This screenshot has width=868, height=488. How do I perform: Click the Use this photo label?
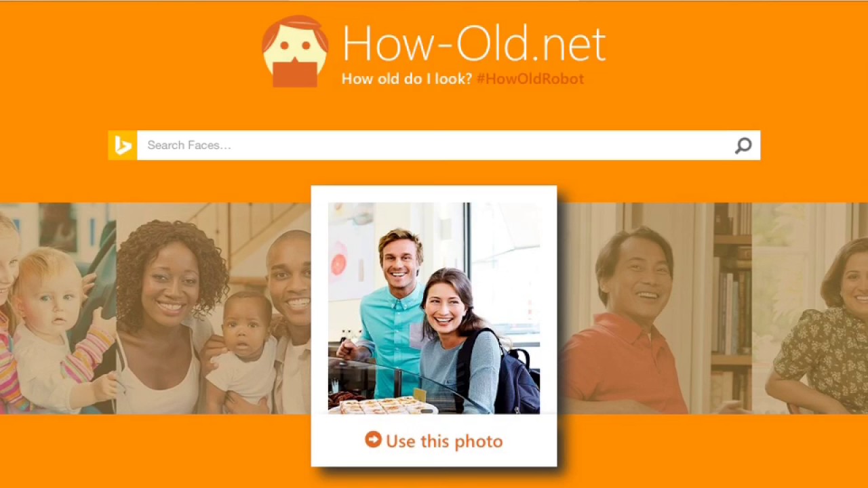point(444,441)
